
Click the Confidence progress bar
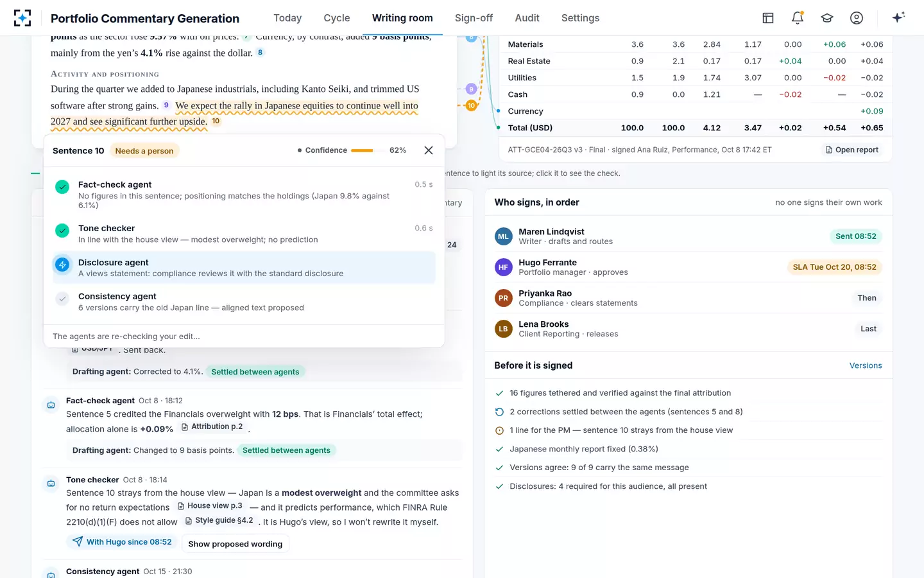(362, 150)
